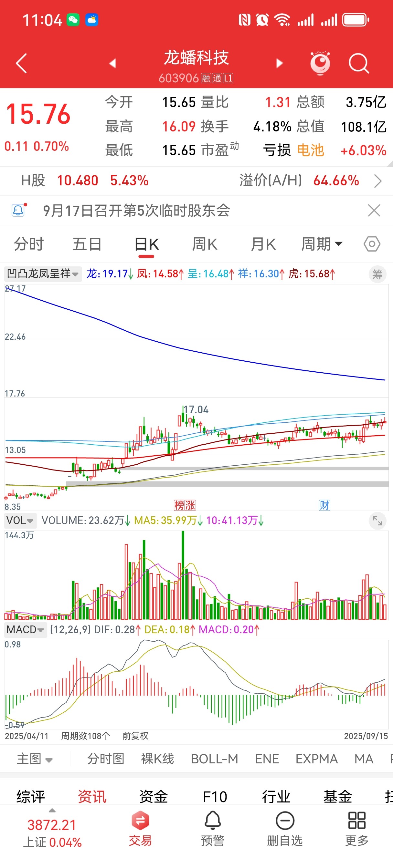Tap 删自选 remove from watchlist

pos(285,829)
